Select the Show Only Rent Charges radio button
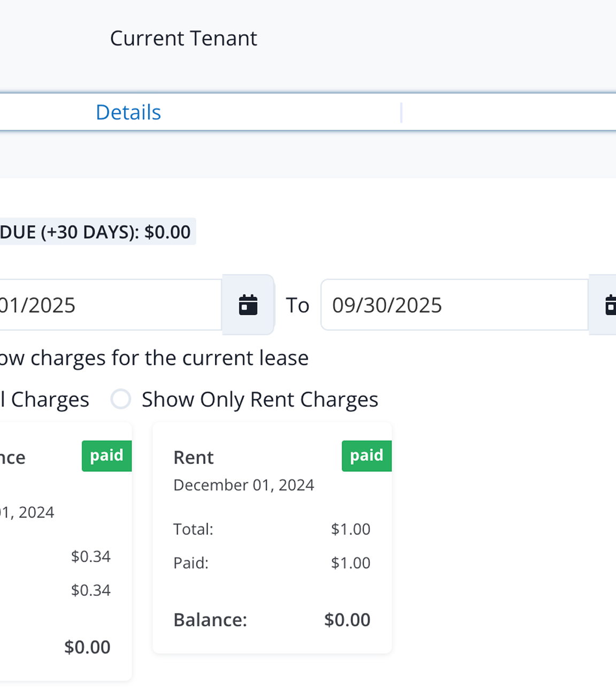The width and height of the screenshot is (616, 699). (121, 399)
